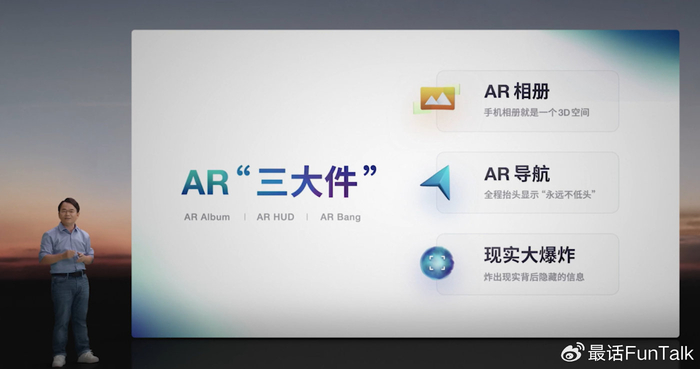
Task: Click the subtitle 炸出现实背后隐藏的信息
Action: click(x=534, y=277)
